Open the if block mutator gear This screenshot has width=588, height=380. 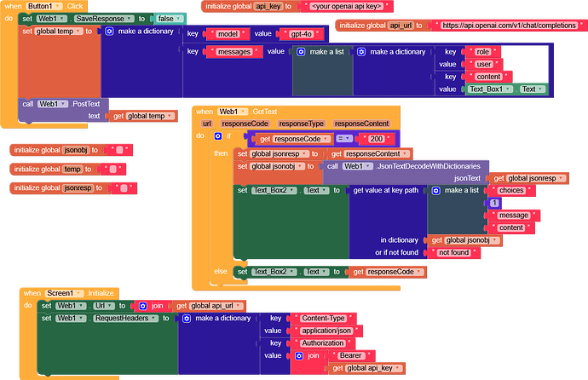pyautogui.click(x=218, y=136)
